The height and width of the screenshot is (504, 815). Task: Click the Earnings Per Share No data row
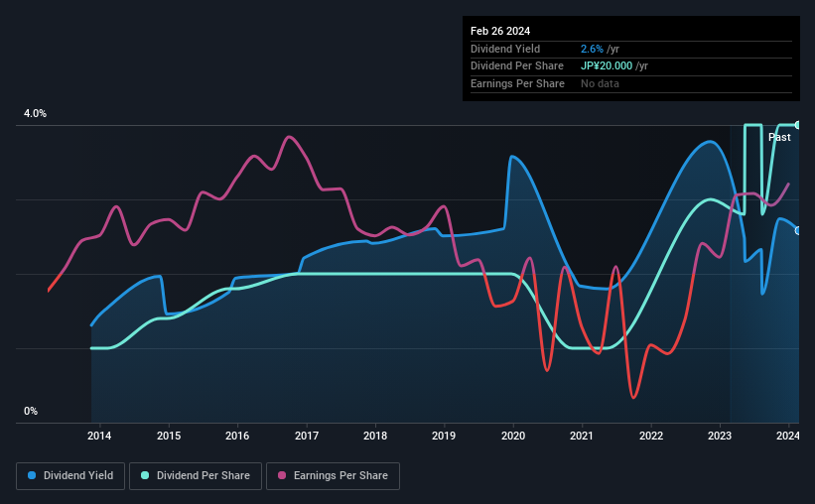[631, 83]
